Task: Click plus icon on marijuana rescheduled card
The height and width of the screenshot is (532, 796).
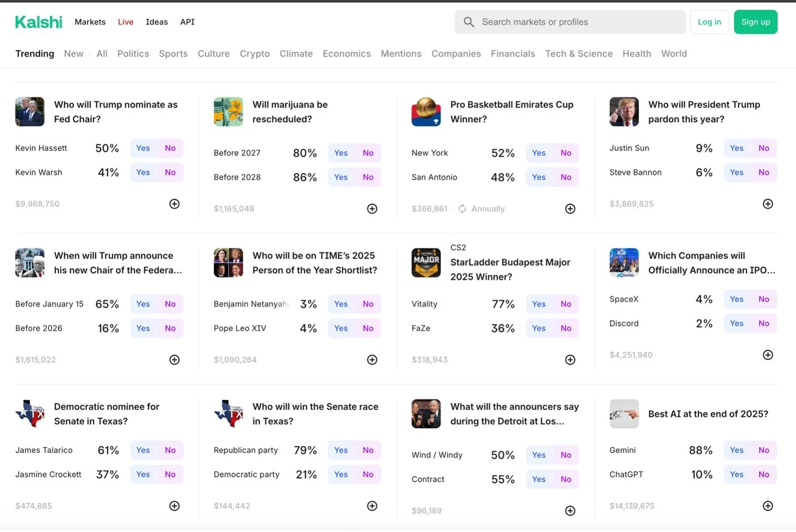Action: click(372, 209)
